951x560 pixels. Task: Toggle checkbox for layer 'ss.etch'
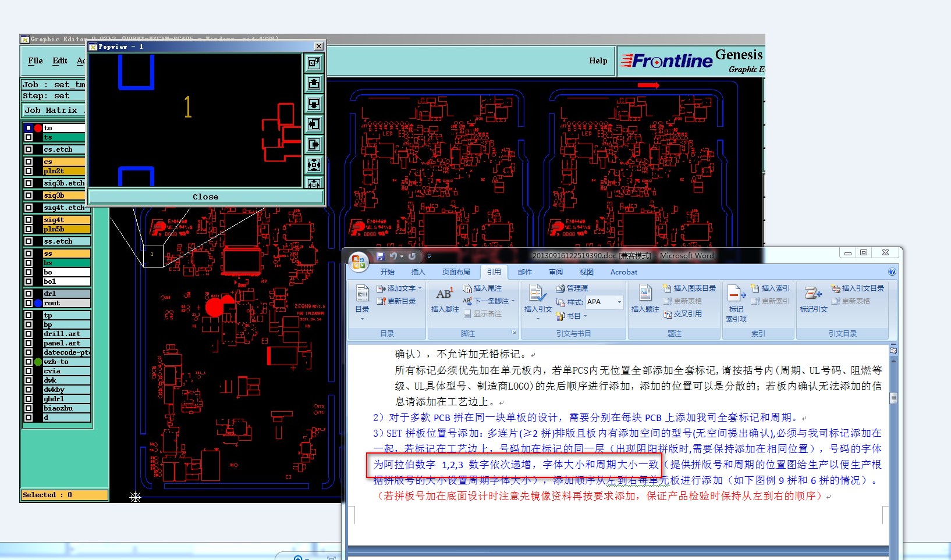click(x=29, y=241)
